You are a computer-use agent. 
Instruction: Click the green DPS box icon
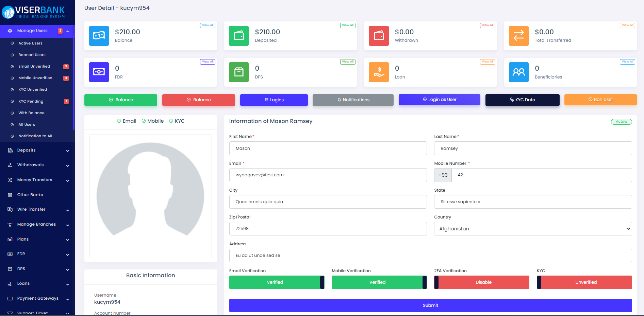point(239,72)
